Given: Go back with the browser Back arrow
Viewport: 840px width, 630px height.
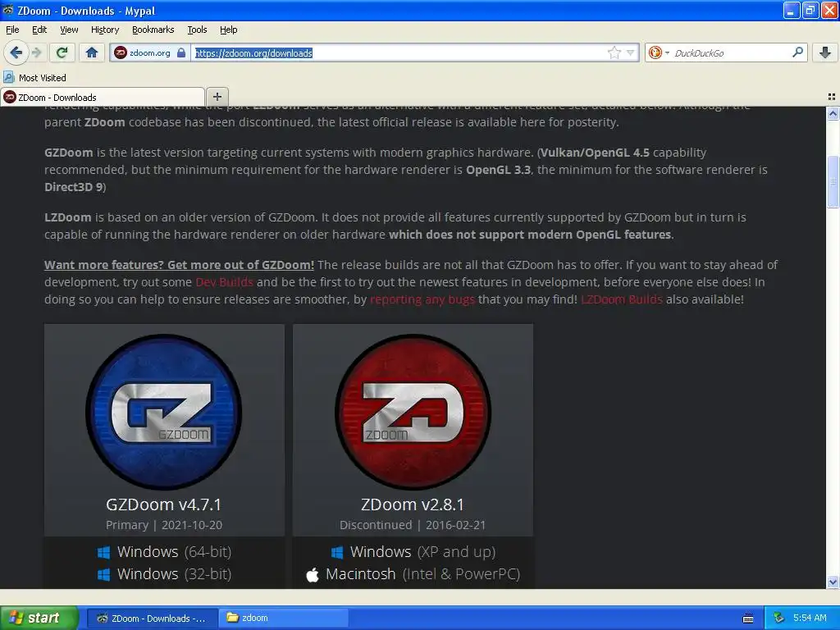Looking at the screenshot, I should coord(16,52).
